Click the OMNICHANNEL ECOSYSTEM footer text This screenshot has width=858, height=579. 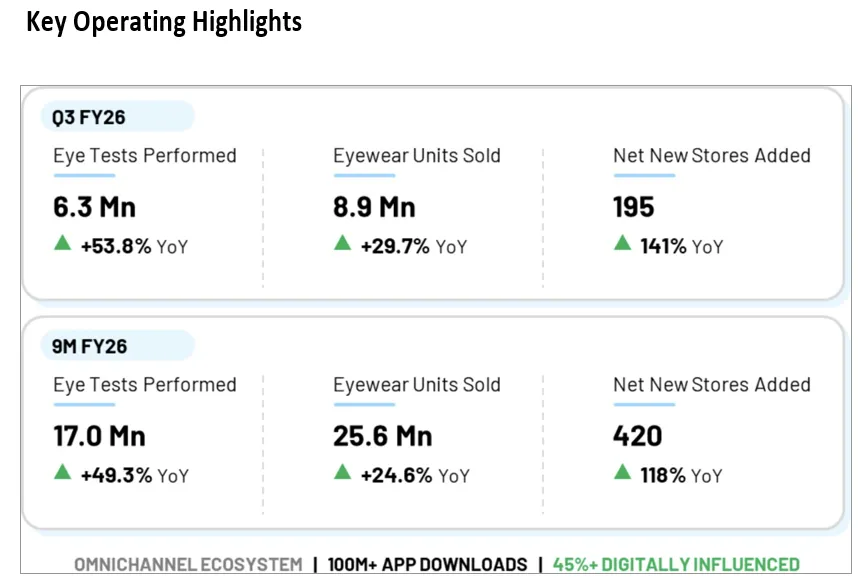(188, 565)
